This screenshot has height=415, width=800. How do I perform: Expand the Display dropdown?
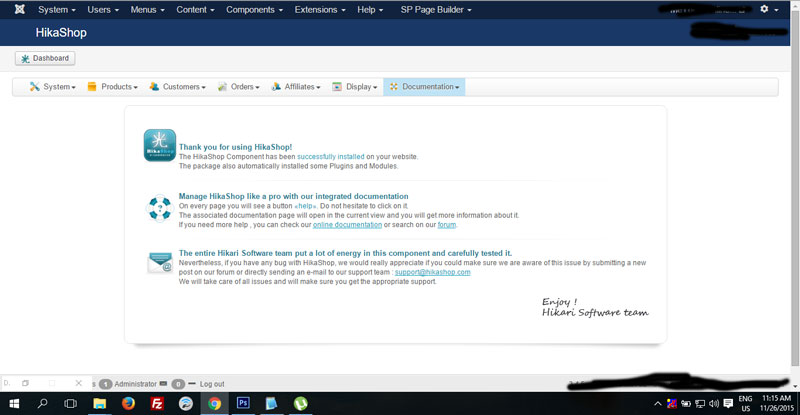(x=355, y=87)
